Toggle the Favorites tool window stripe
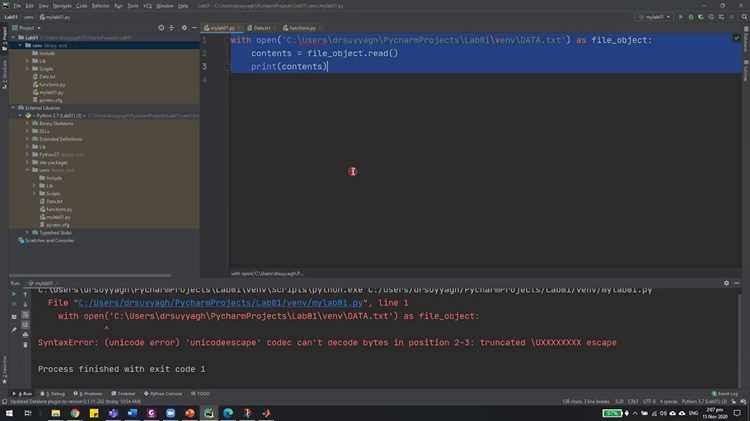 4,368
